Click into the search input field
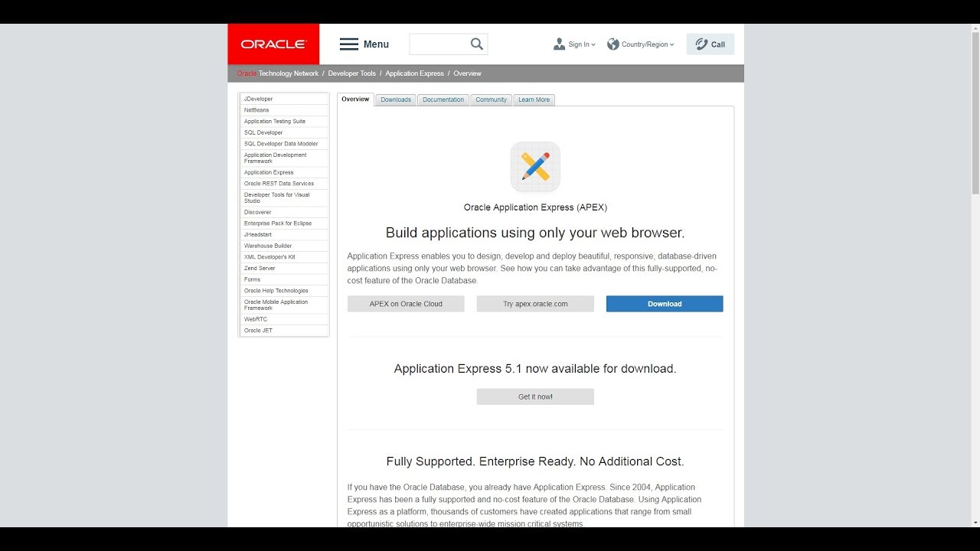This screenshot has height=551, width=980. point(439,44)
